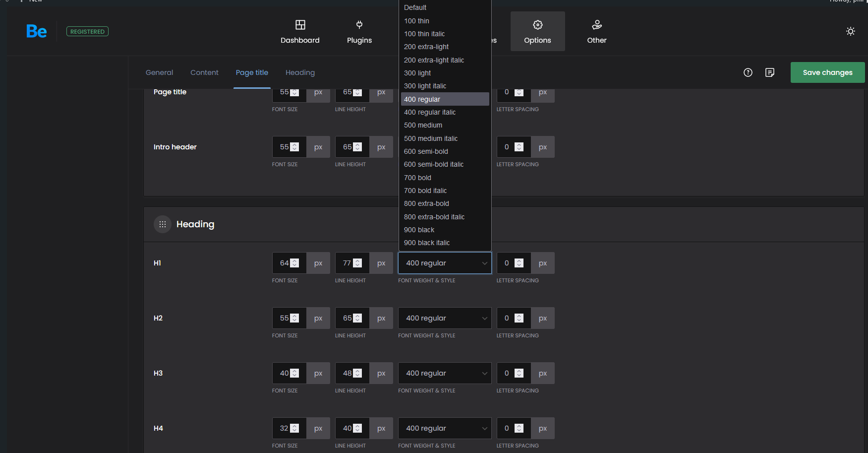Image resolution: width=868 pixels, height=453 pixels.
Task: Choose 800 extra-bold option
Action: (x=445, y=203)
